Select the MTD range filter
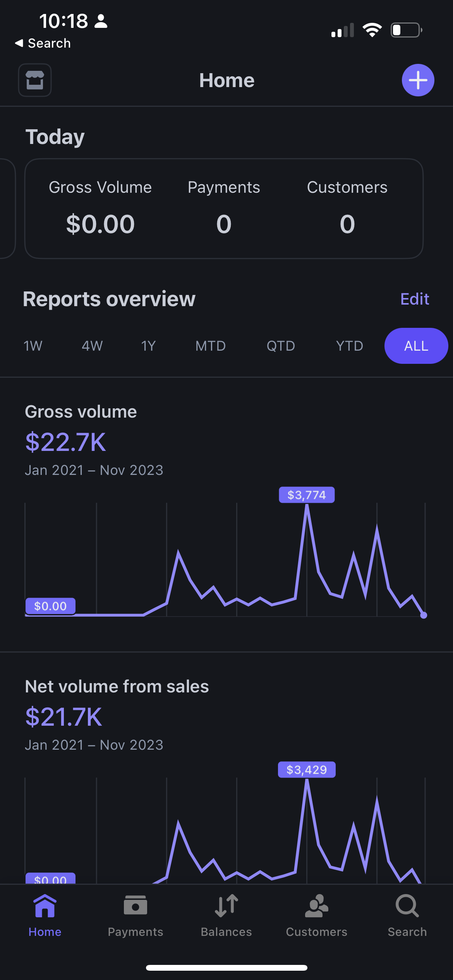The height and width of the screenshot is (980, 453). 210,346
